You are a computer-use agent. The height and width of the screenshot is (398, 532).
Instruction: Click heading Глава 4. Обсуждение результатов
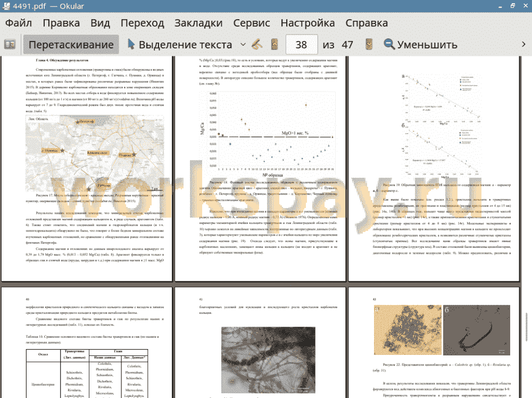(x=62, y=60)
